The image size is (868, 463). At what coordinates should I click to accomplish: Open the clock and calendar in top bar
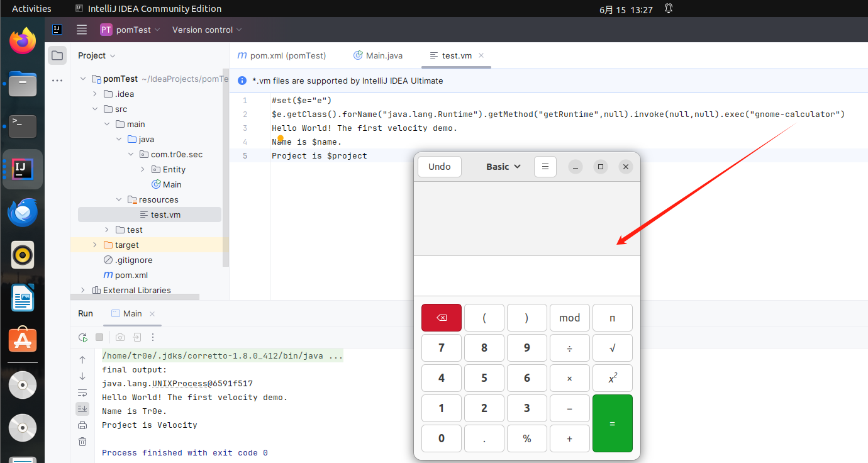pyautogui.click(x=626, y=9)
